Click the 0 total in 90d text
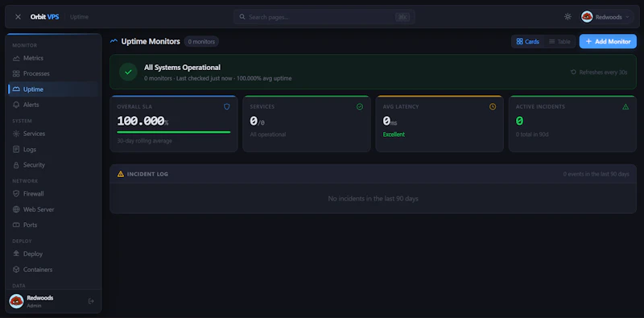The image size is (644, 318). [533, 134]
